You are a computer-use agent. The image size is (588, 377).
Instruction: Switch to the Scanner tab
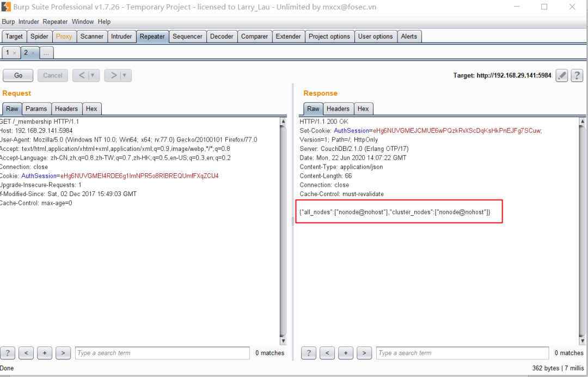pyautogui.click(x=92, y=37)
